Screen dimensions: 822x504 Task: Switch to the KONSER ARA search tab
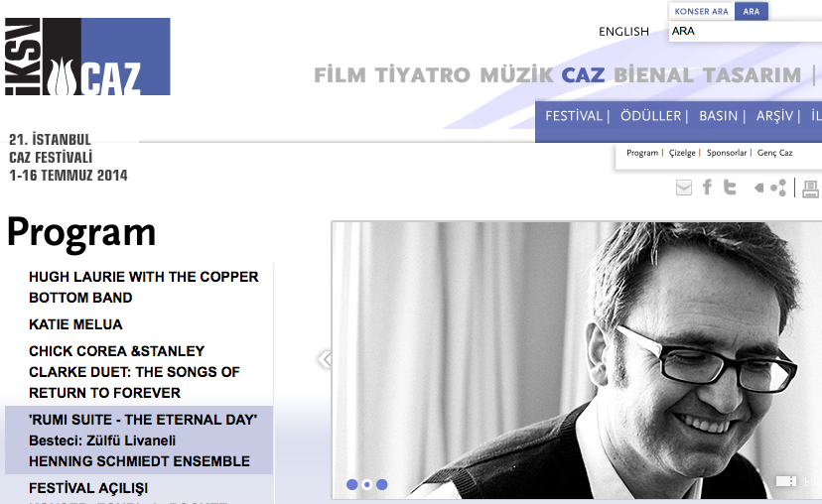click(x=702, y=12)
